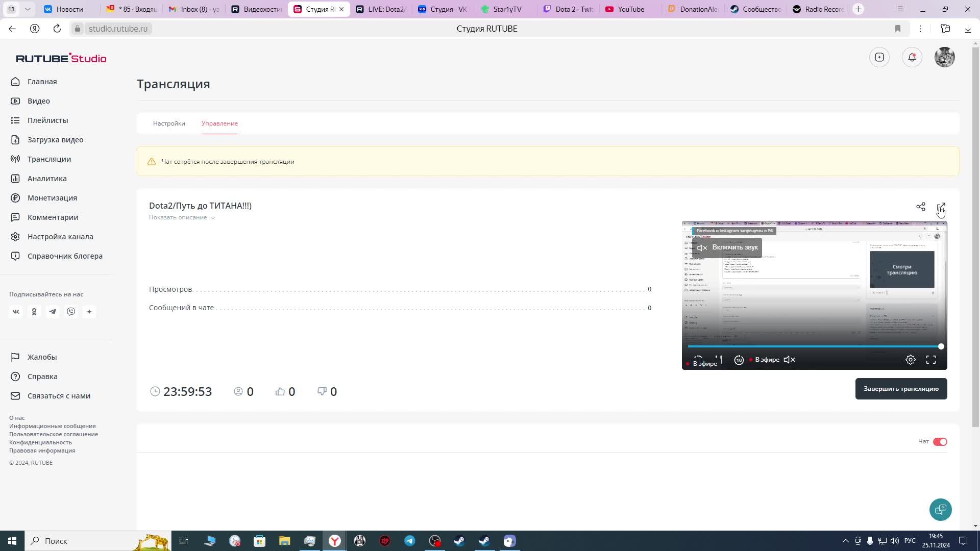This screenshot has width=980, height=551.
Task: Click the РУС language indicator
Action: 910,541
